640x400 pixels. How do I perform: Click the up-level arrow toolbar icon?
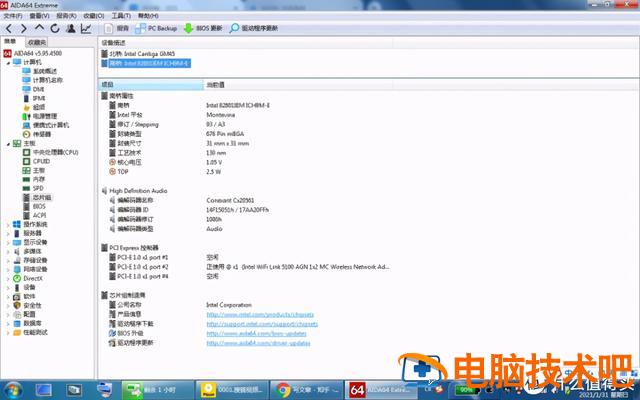click(x=39, y=28)
